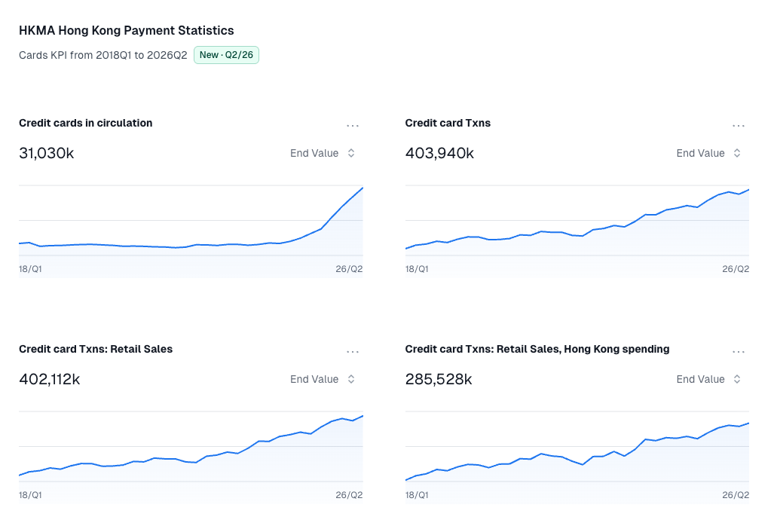Open options menu for Credit cards in circulation

point(353,126)
